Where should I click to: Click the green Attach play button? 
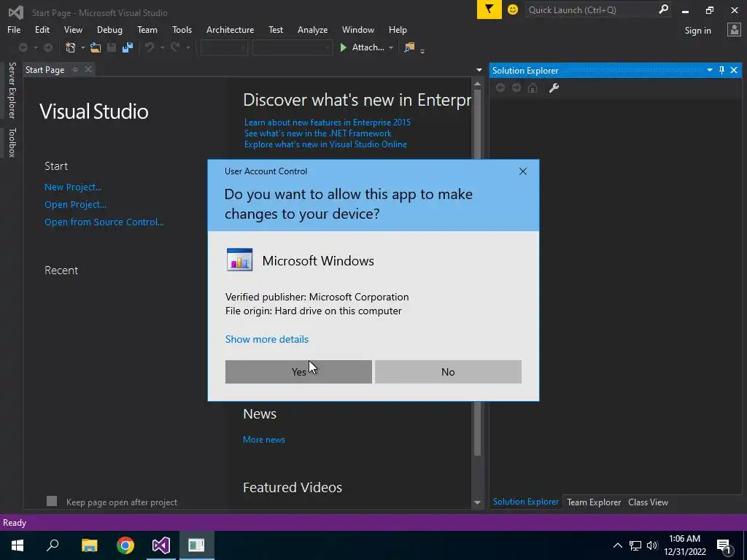(x=343, y=47)
